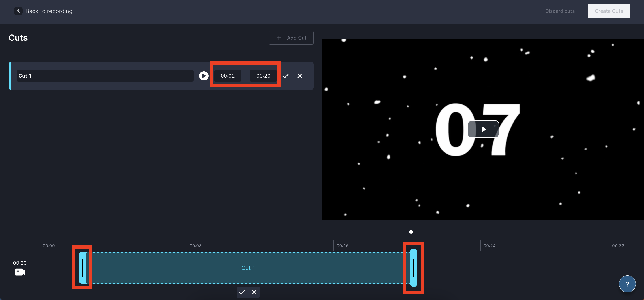The height and width of the screenshot is (300, 644).
Task: Select the right cut handle on timeline
Action: [x=414, y=268]
